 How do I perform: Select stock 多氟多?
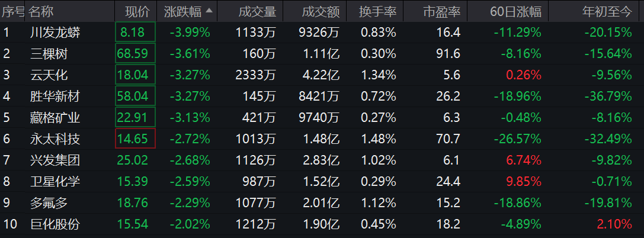point(49,203)
